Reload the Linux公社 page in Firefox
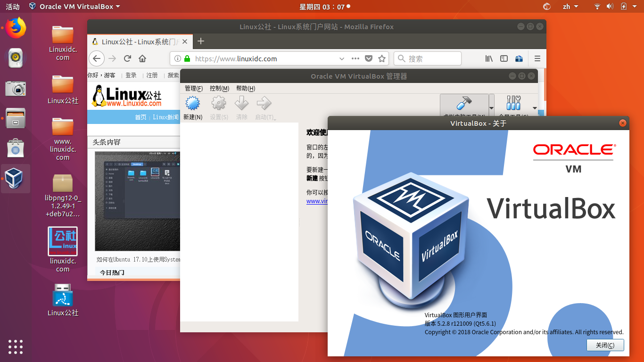This screenshot has width=644, height=362. (x=127, y=58)
